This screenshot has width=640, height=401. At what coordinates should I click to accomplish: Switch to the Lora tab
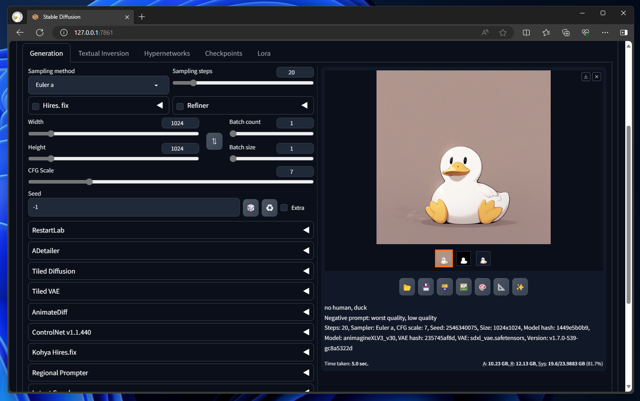(264, 53)
